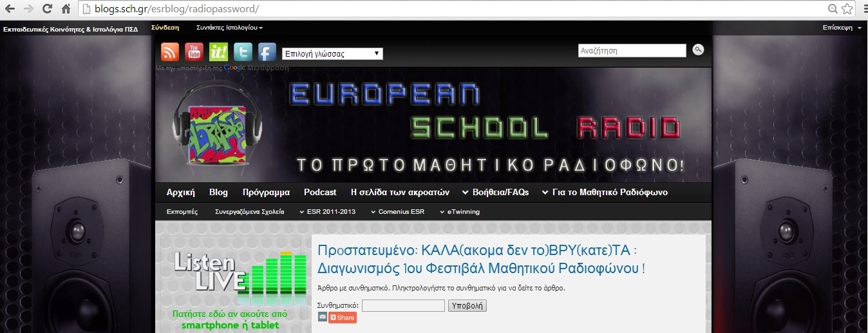
Task: Reload the page with the refresh icon
Action: point(47,9)
